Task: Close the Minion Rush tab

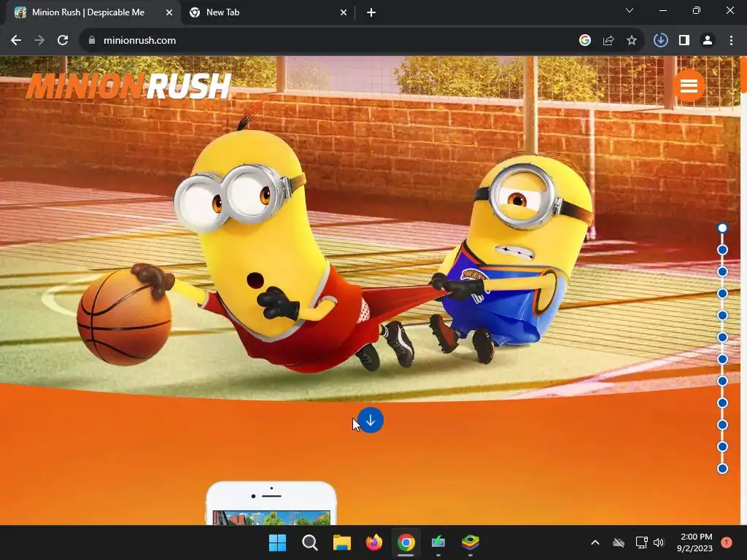Action: click(169, 13)
